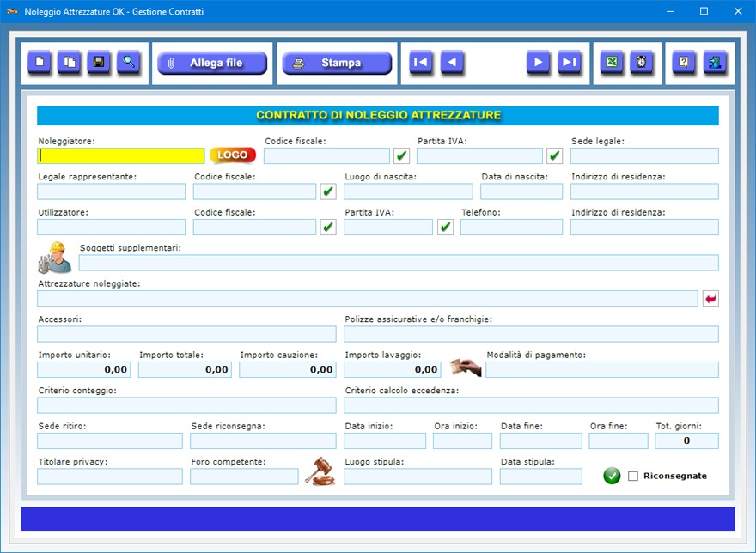Screen dimensions: 756x553
Task: Jump to the last record
Action: [x=569, y=62]
